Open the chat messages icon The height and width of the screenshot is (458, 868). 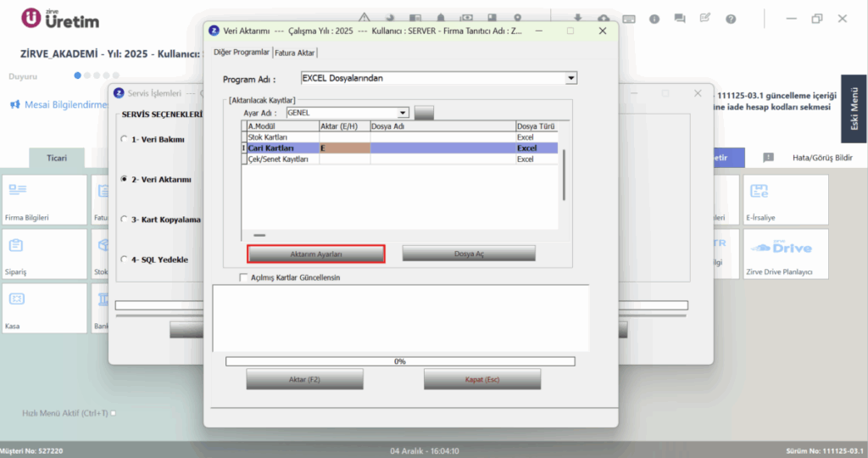(680, 19)
